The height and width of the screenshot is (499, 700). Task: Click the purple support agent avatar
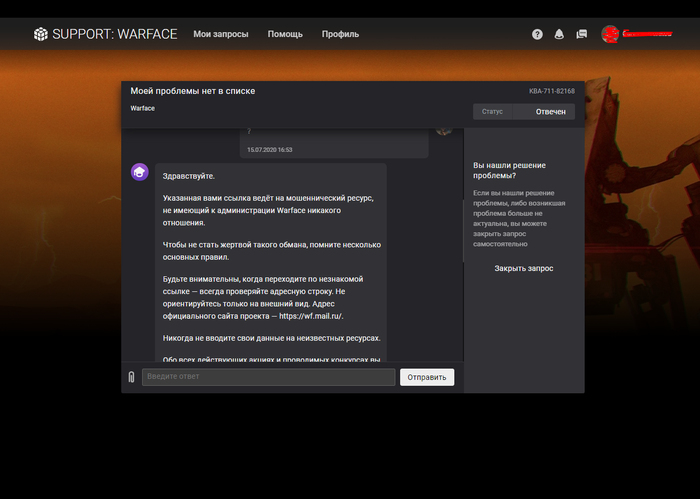(x=140, y=172)
